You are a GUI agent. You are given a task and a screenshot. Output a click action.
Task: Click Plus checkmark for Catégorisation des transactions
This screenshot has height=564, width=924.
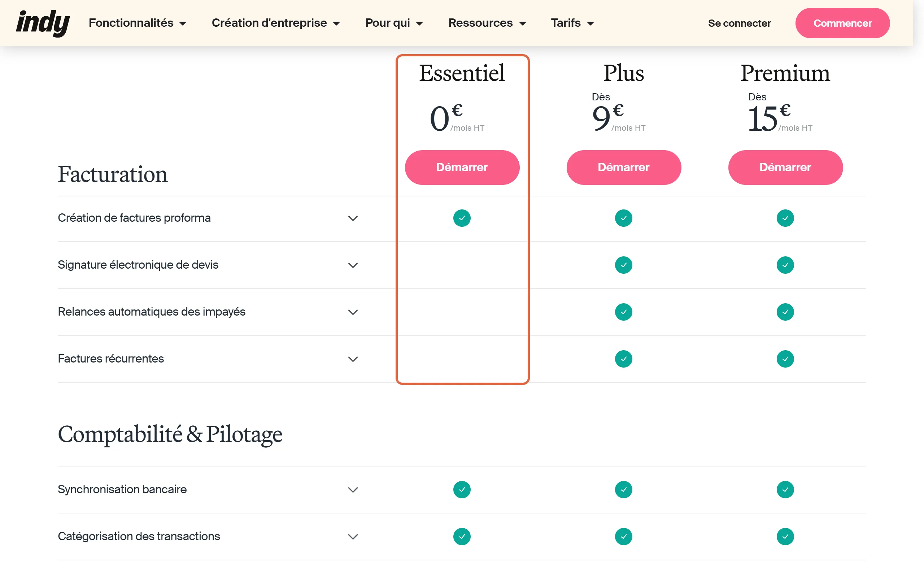(624, 537)
